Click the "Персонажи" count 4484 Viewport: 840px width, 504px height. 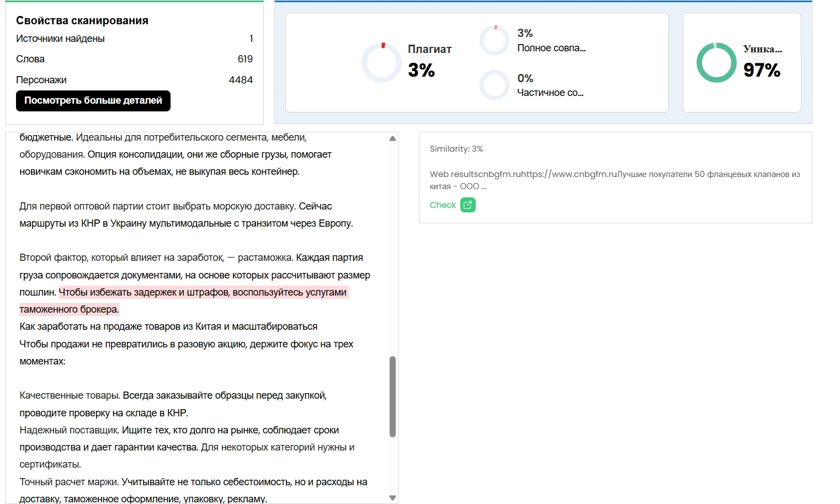pyautogui.click(x=241, y=80)
